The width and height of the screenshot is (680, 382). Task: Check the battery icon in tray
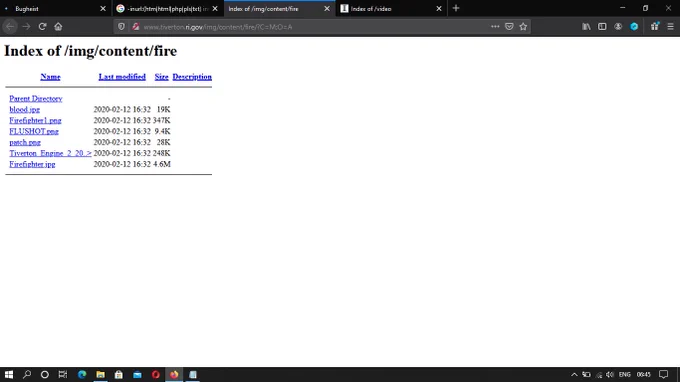pyautogui.click(x=586, y=375)
